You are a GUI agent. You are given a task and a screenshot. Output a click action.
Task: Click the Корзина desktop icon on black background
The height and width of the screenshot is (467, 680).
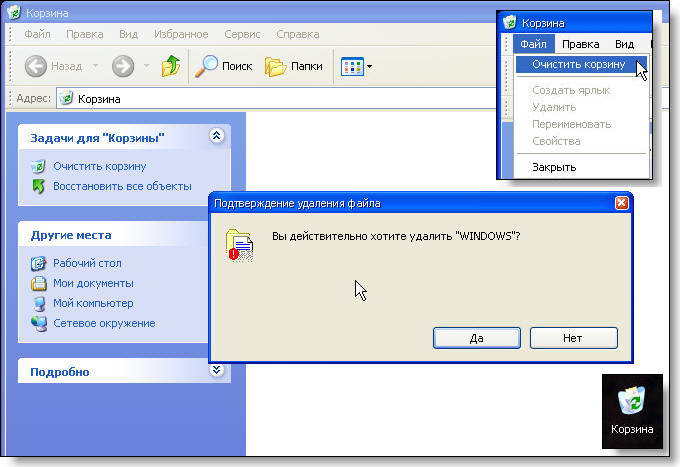pos(632,410)
